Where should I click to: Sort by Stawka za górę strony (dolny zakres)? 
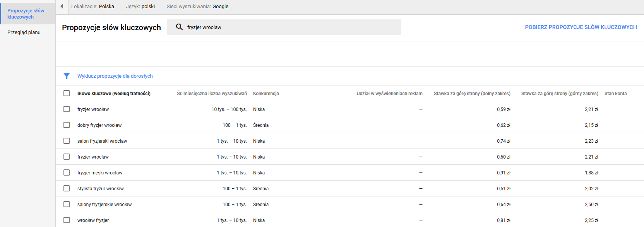472,93
